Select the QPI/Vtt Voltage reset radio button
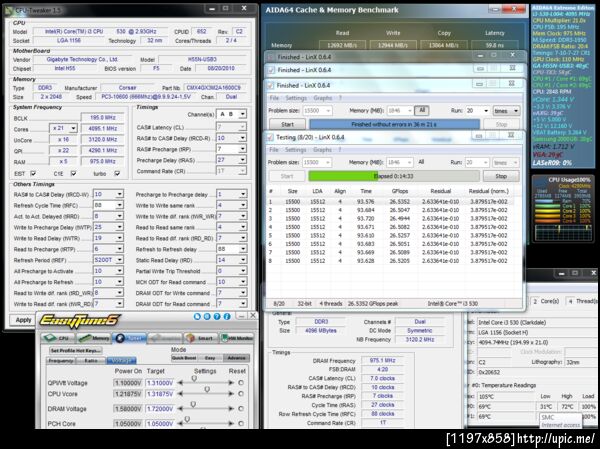This screenshot has height=449, width=600. point(241,382)
